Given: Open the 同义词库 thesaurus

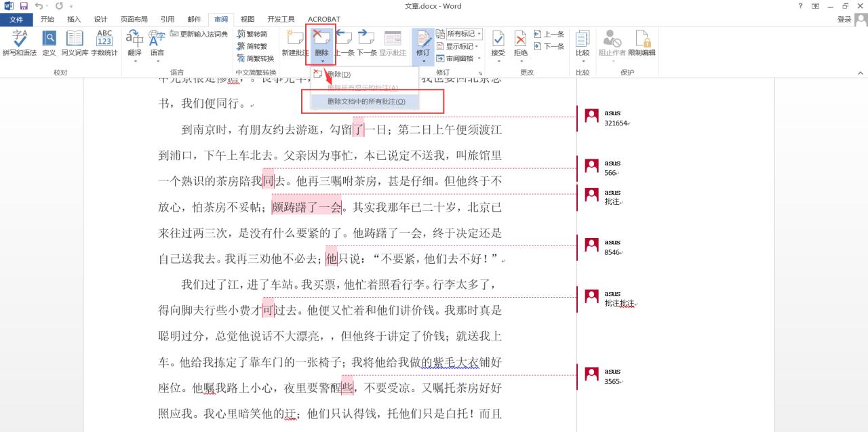Looking at the screenshot, I should click(x=75, y=43).
